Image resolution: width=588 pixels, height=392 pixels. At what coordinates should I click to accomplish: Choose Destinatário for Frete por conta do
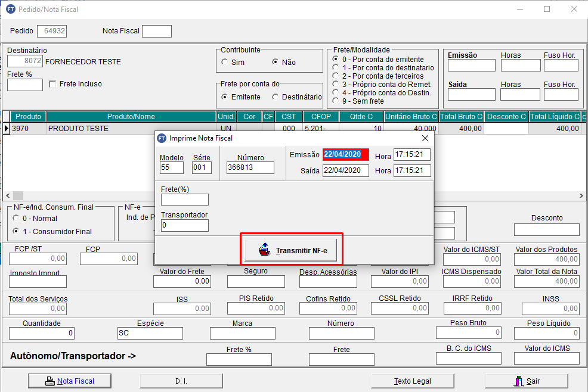pyautogui.click(x=276, y=97)
